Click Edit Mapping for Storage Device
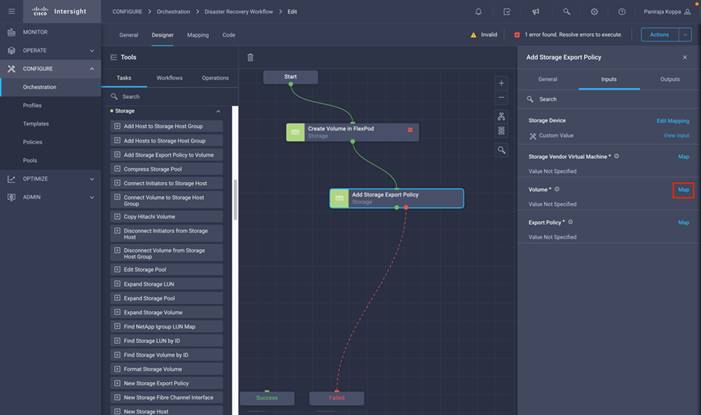The width and height of the screenshot is (701, 415). tap(672, 121)
